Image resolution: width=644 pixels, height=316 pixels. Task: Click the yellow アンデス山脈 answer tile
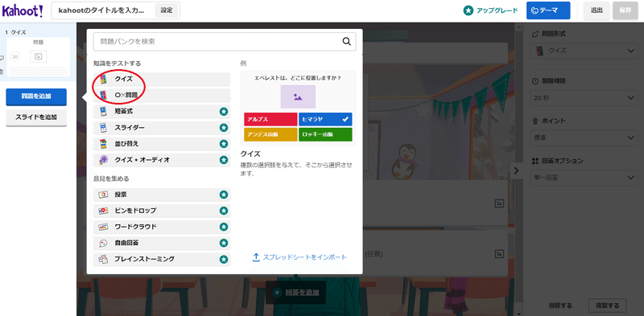(270, 134)
